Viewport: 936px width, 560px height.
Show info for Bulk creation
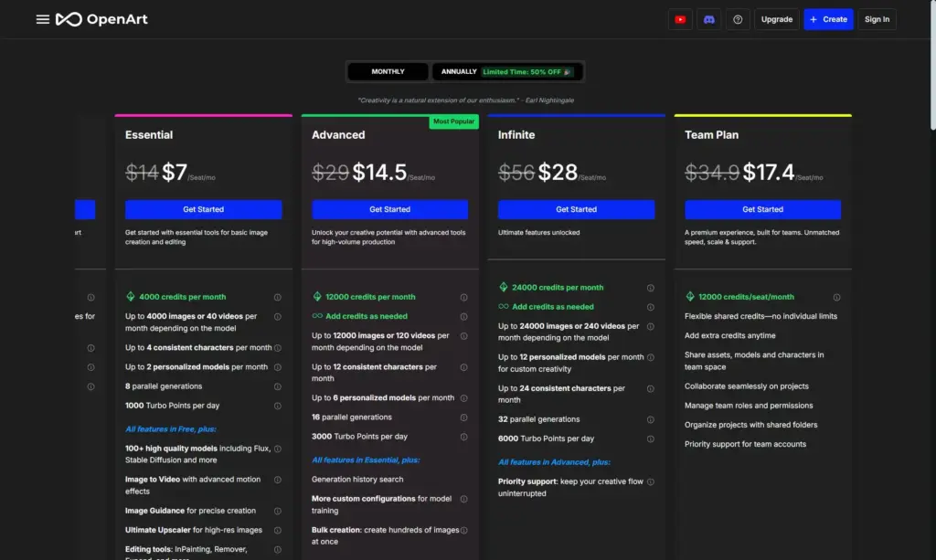[463, 530]
